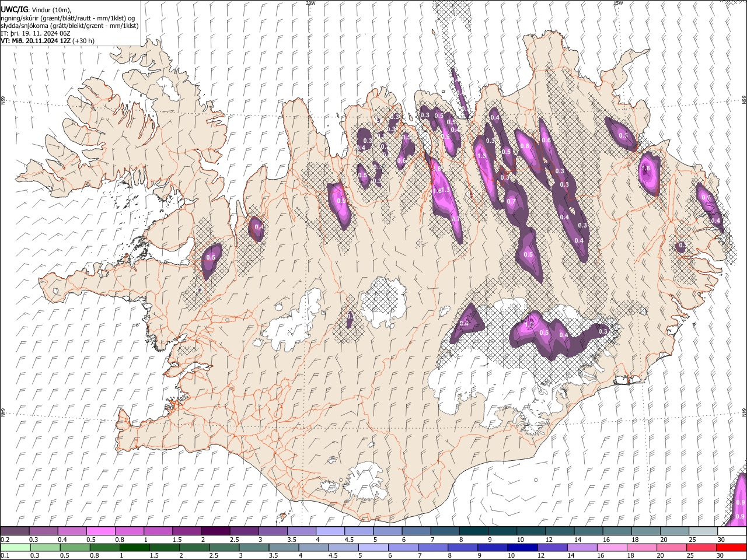Click the '12' label under snow scale
The width and height of the screenshot is (747, 560).
point(550,540)
